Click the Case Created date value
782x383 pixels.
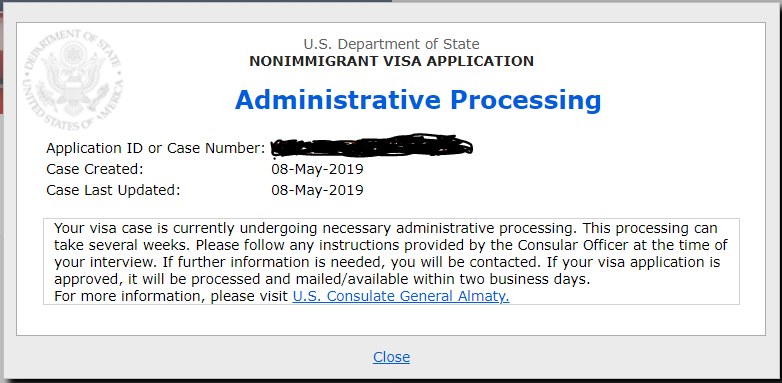pos(317,169)
